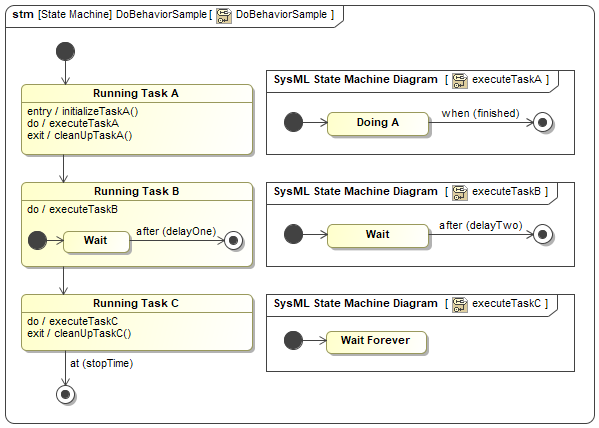The image size is (599, 428).
Task: Click the executeTaskC diagram icon
Action: point(460,305)
